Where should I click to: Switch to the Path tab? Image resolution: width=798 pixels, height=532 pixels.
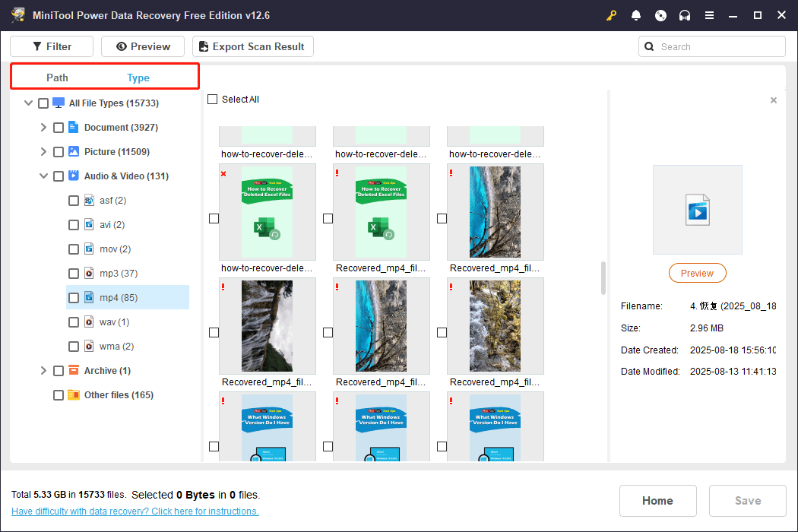pos(57,77)
